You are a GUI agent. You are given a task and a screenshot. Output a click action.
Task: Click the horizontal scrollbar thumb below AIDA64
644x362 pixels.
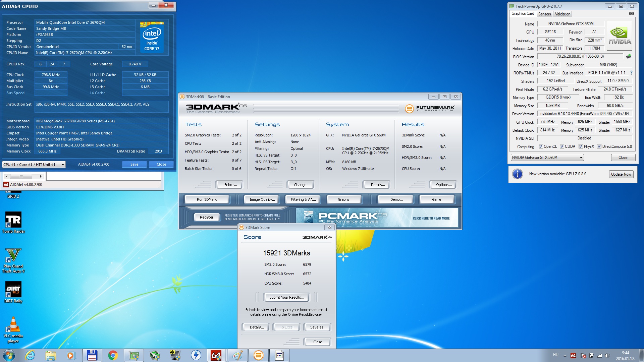coord(21,176)
